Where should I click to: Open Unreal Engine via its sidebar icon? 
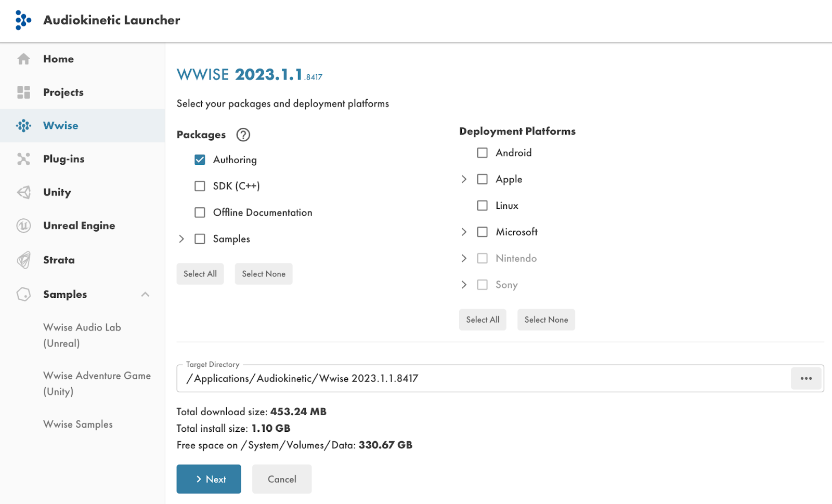pyautogui.click(x=23, y=225)
